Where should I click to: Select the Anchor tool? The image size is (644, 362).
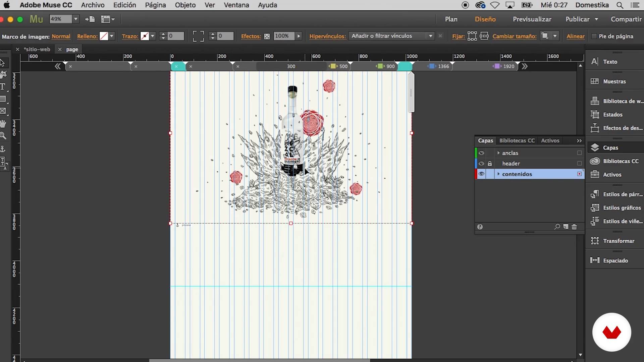point(3,148)
